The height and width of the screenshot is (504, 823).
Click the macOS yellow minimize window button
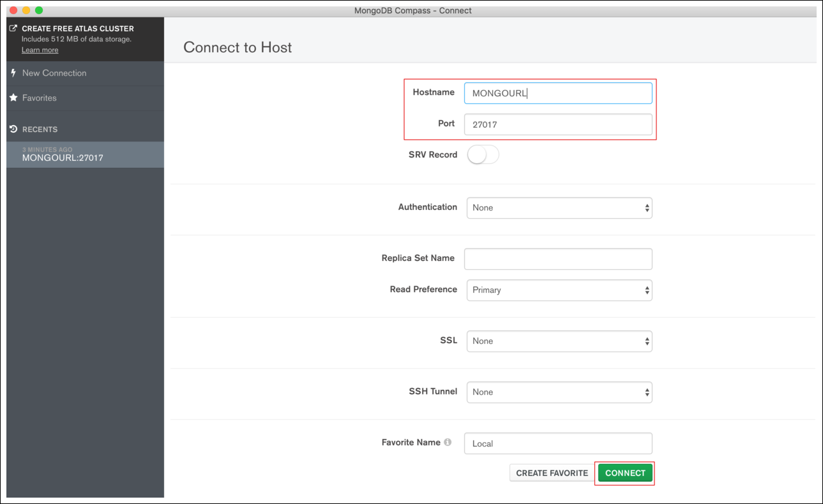[26, 10]
